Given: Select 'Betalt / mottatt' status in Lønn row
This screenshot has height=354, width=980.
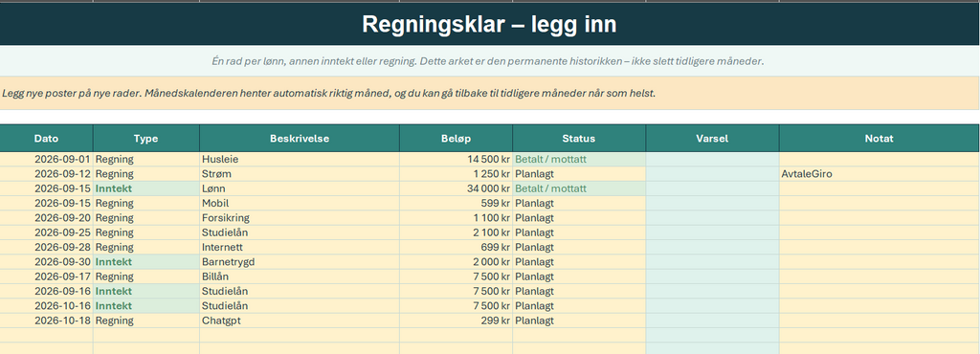Looking at the screenshot, I should [x=579, y=188].
